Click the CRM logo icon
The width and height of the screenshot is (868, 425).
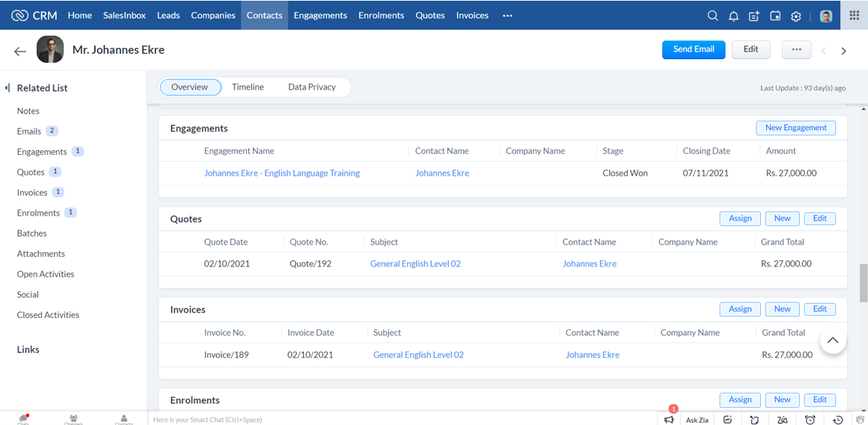point(20,16)
